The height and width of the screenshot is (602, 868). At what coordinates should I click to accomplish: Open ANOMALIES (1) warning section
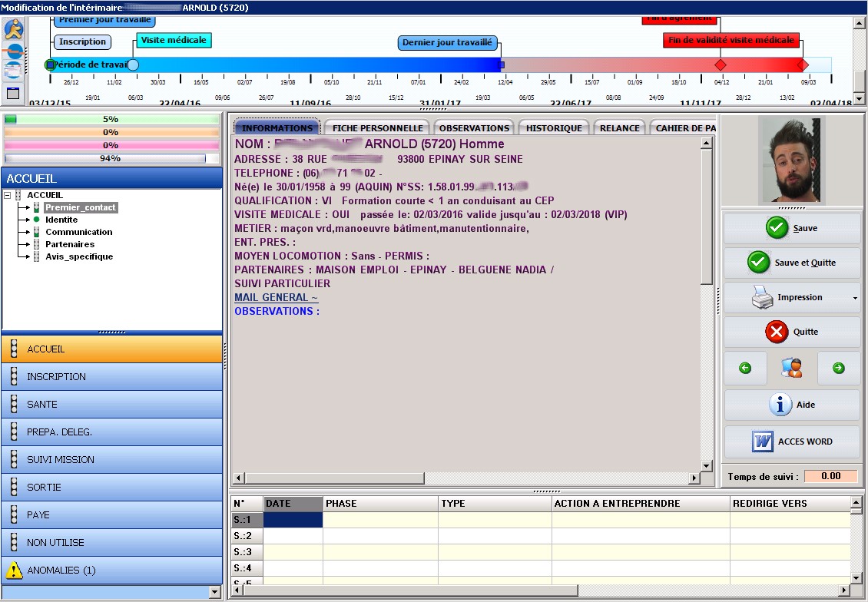[x=112, y=571]
